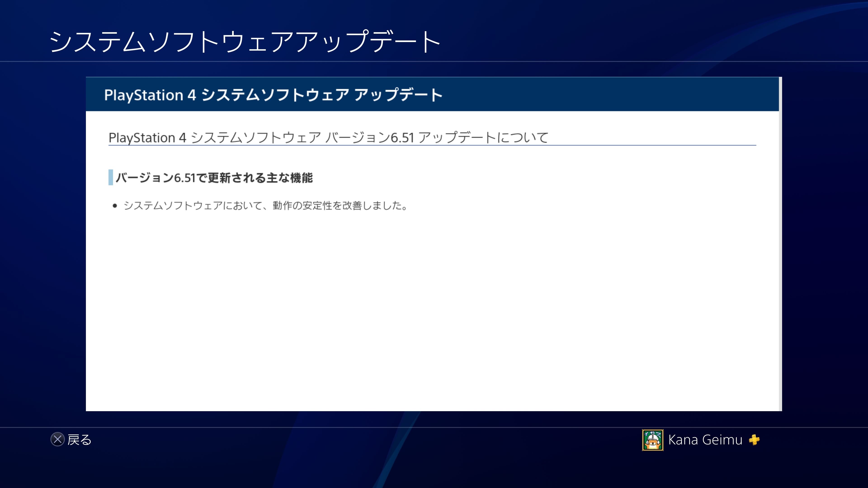Click the Kana Geimu username
Viewport: 868px width, 488px height.
(705, 440)
